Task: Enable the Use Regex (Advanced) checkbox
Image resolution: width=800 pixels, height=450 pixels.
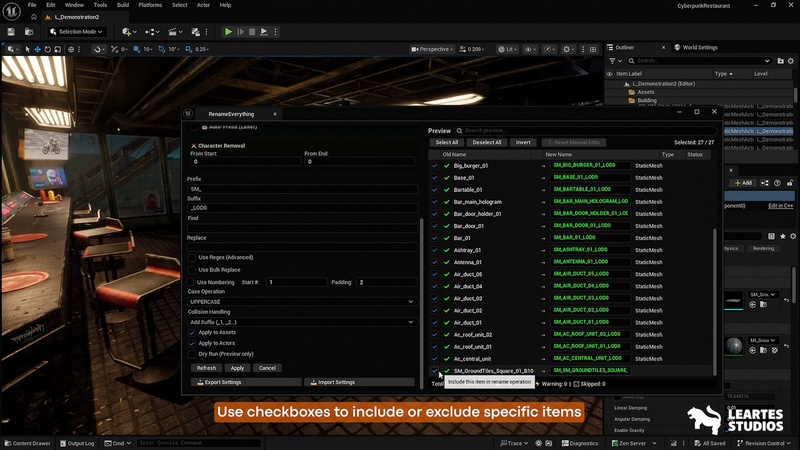Action: pyautogui.click(x=192, y=257)
